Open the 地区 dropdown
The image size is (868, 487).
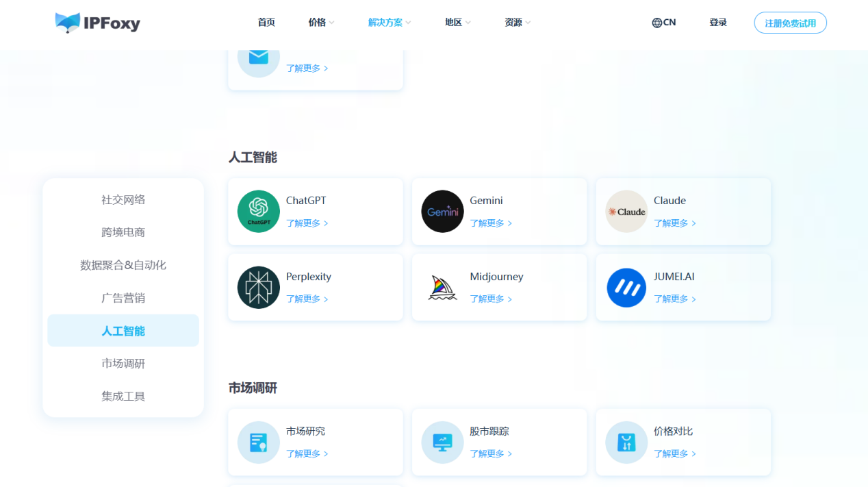[458, 23]
